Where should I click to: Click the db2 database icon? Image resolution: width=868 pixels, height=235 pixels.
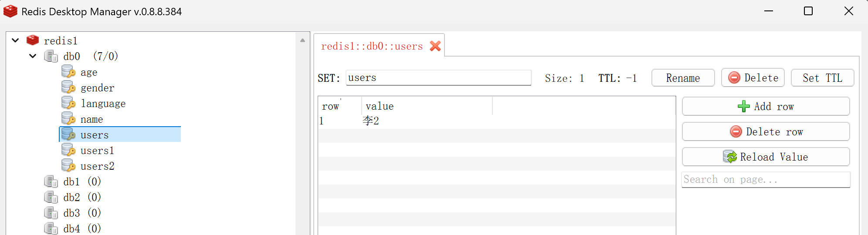pos(51,197)
